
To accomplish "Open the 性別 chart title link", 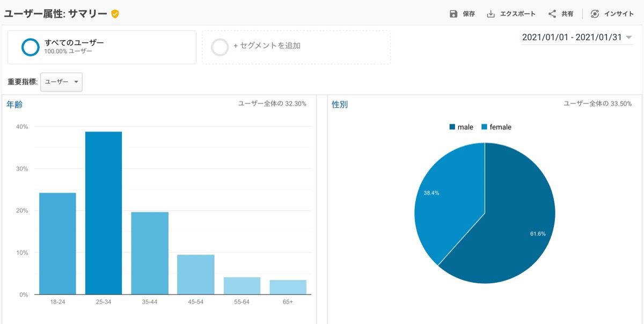I will [x=340, y=104].
